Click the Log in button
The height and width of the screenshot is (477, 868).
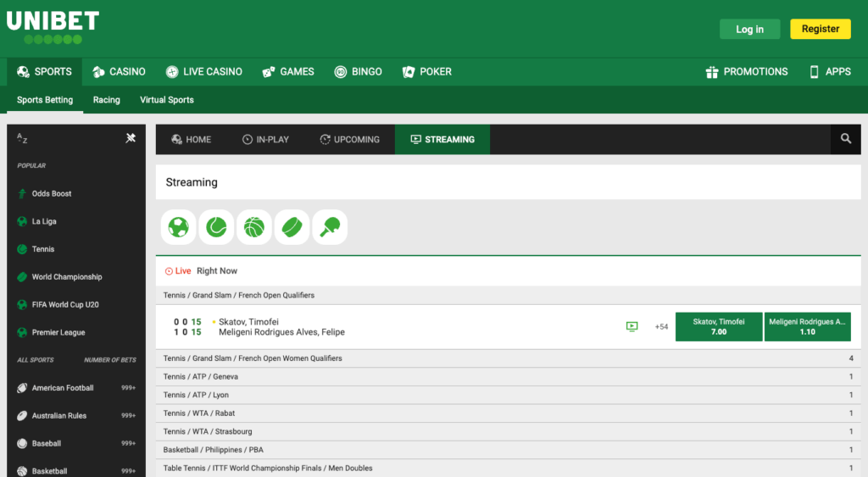click(749, 30)
